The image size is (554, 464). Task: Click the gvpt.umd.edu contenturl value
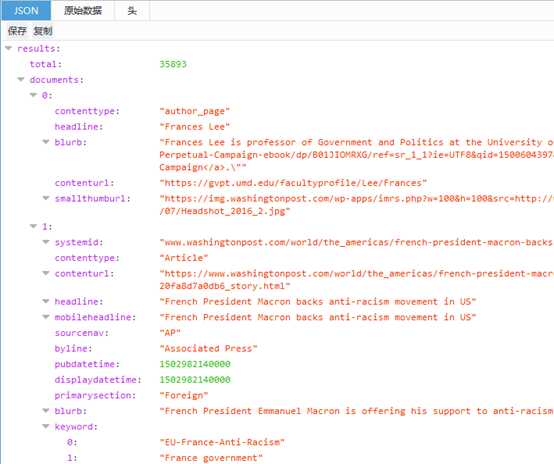point(293,183)
